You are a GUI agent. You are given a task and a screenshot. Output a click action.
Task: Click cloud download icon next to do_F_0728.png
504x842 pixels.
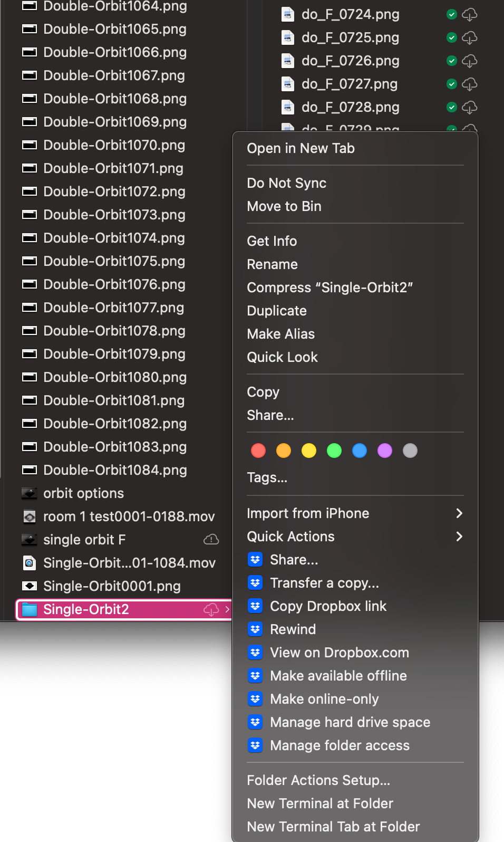(469, 107)
